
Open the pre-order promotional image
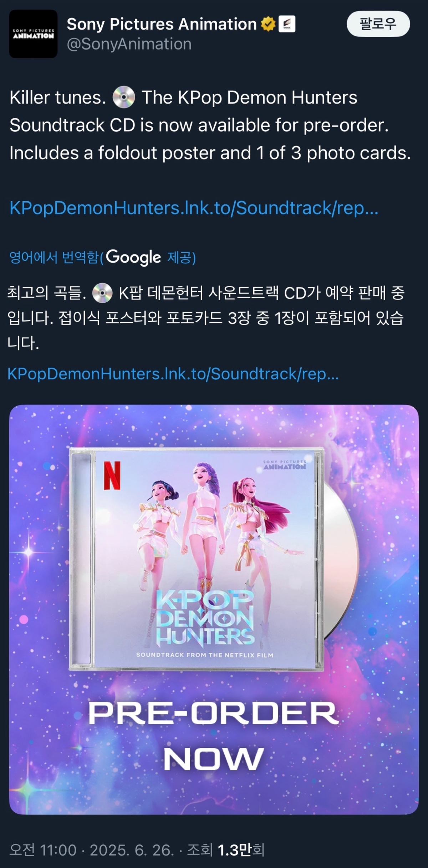[x=214, y=610]
